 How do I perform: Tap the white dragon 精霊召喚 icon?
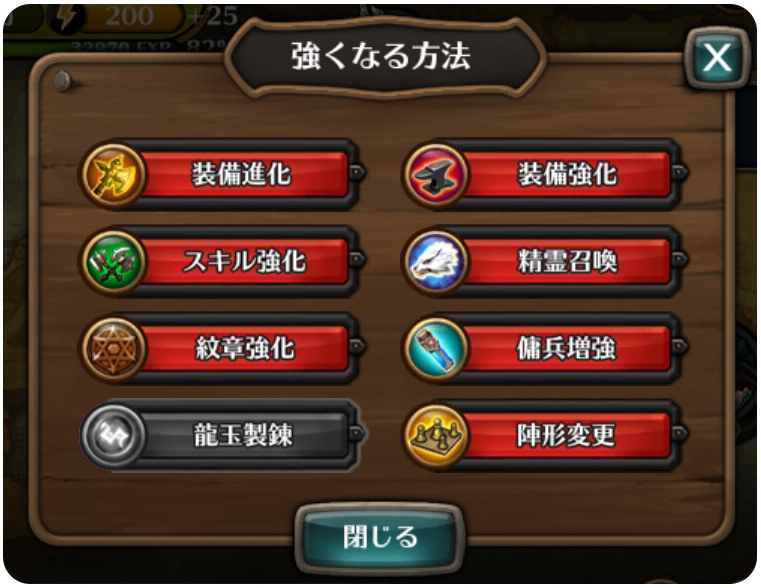click(435, 262)
